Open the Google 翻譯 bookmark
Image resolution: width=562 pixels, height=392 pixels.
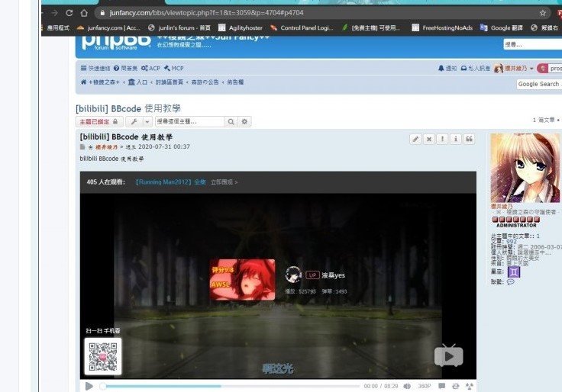click(502, 27)
